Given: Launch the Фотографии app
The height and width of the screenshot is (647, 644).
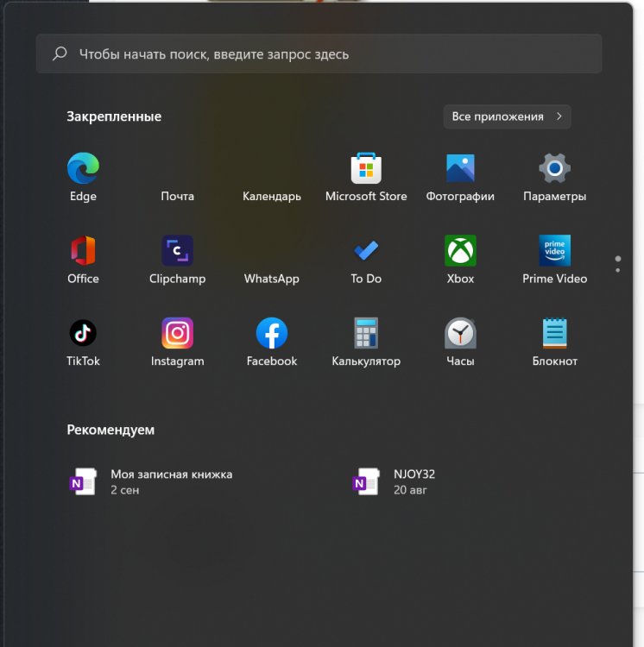Looking at the screenshot, I should [x=460, y=177].
